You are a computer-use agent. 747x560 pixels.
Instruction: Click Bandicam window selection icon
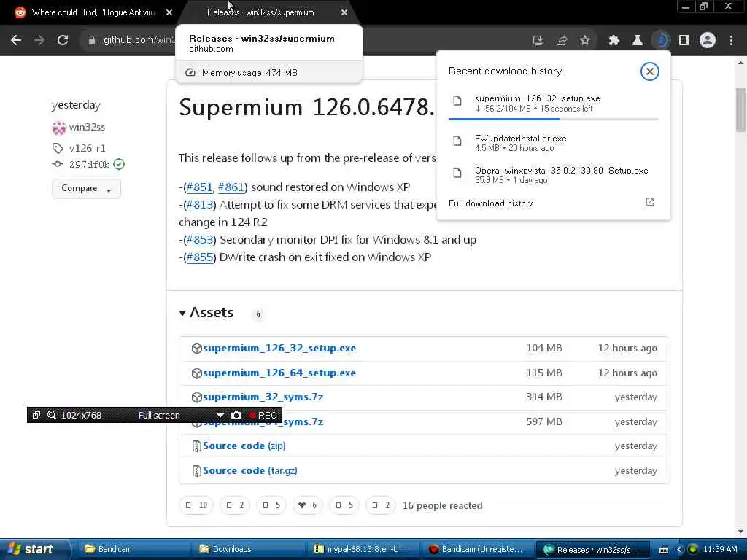point(36,415)
